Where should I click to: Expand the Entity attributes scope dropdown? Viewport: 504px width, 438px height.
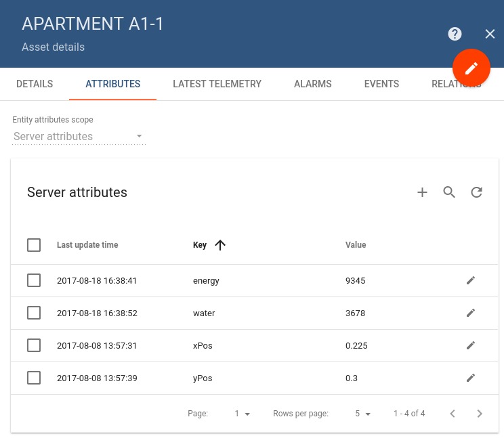click(79, 137)
